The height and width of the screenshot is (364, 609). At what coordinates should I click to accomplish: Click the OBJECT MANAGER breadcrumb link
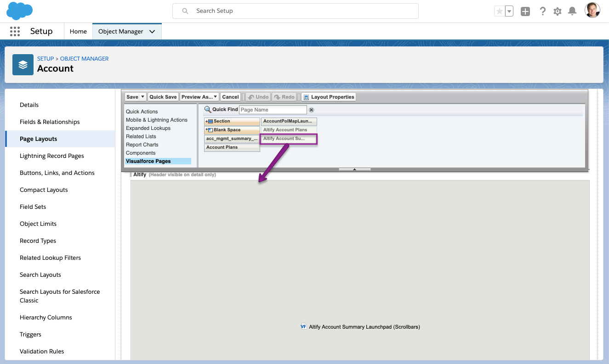[x=85, y=59]
